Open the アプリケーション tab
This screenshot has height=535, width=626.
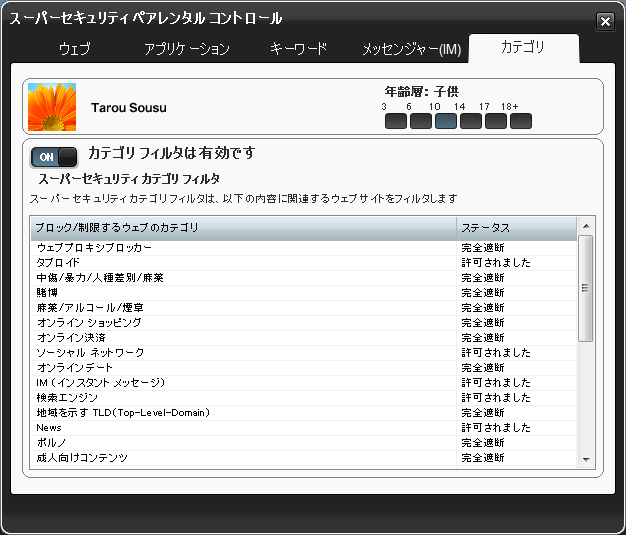(x=187, y=49)
